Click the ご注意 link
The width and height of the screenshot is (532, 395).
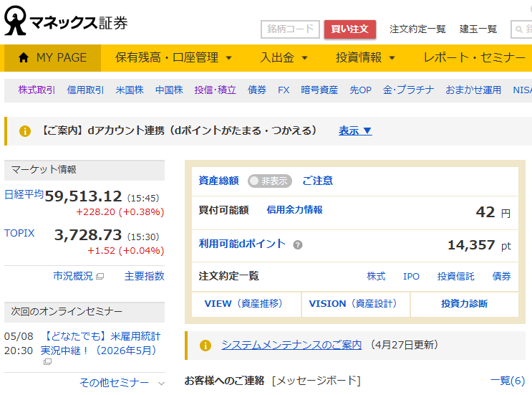(318, 181)
